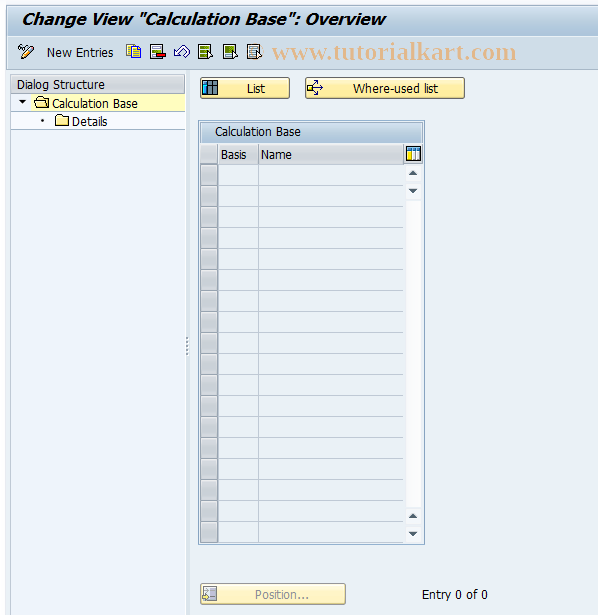Image resolution: width=598 pixels, height=615 pixels.
Task: Click the scroll up arrow at the table top
Action: click(x=413, y=173)
